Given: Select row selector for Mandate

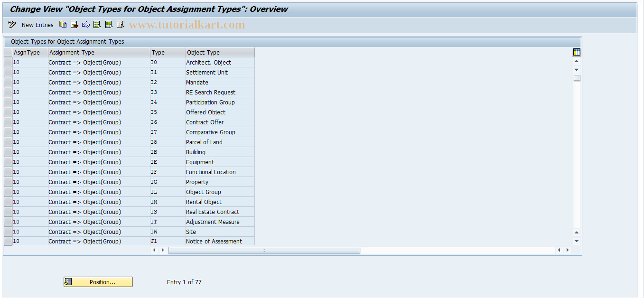Looking at the screenshot, I should click(8, 82).
